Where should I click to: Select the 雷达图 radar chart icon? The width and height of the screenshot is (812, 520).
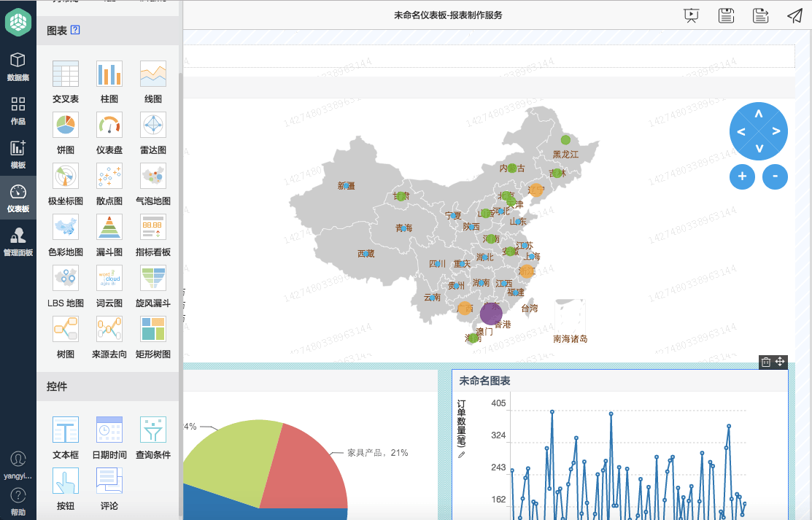pos(152,124)
